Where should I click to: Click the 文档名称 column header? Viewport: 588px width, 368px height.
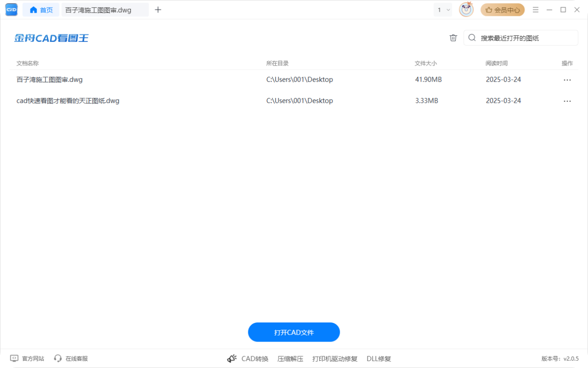point(28,63)
